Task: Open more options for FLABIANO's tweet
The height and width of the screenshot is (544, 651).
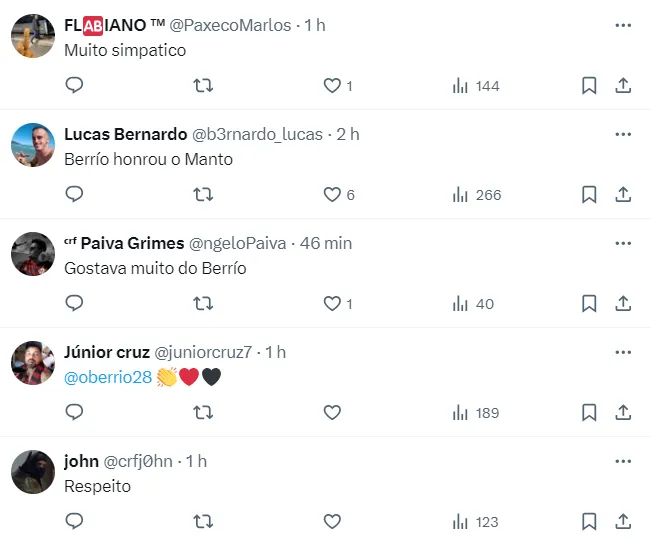Action: point(623,25)
